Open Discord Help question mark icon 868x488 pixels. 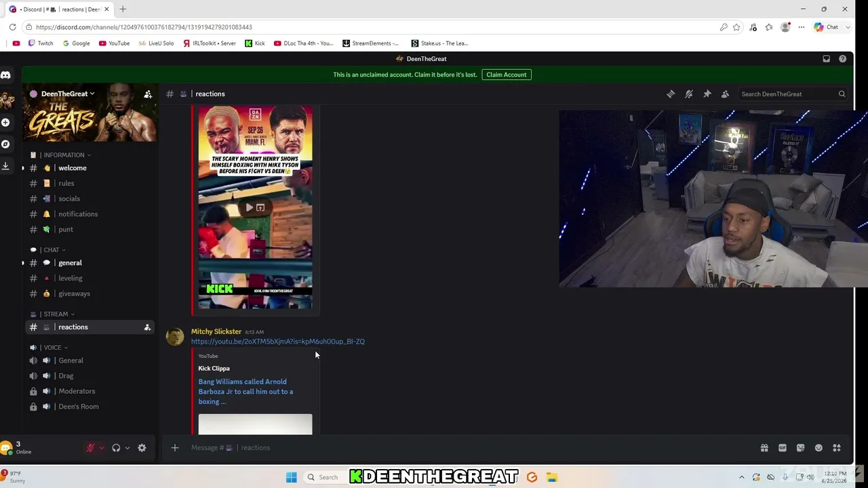(x=842, y=59)
